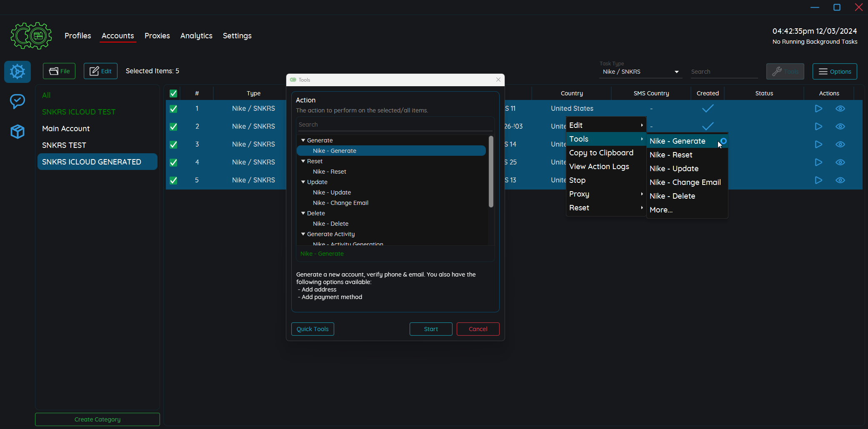Open the cube package sidebar icon
868x429 pixels.
[x=18, y=132]
